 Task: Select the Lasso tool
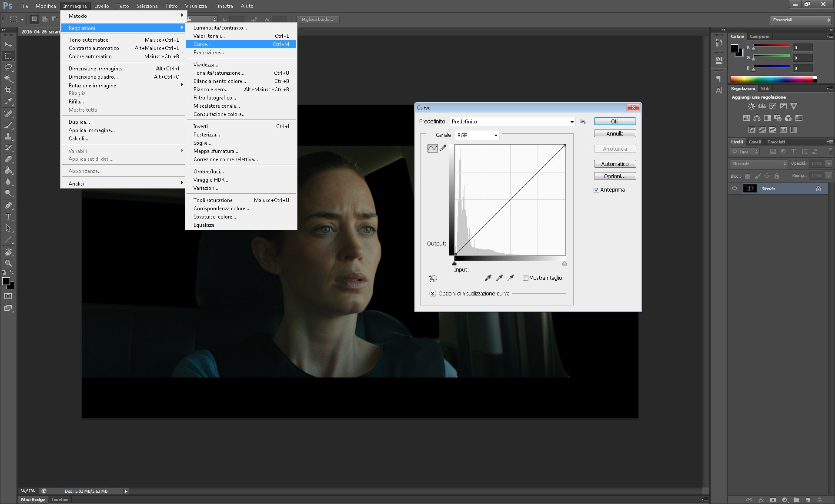pyautogui.click(x=8, y=68)
